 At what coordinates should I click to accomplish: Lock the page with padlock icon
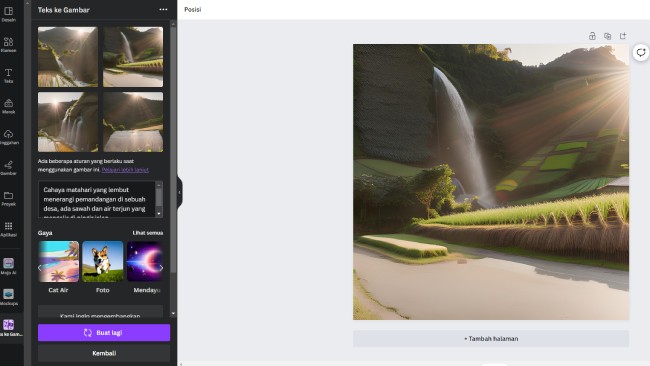click(x=592, y=36)
